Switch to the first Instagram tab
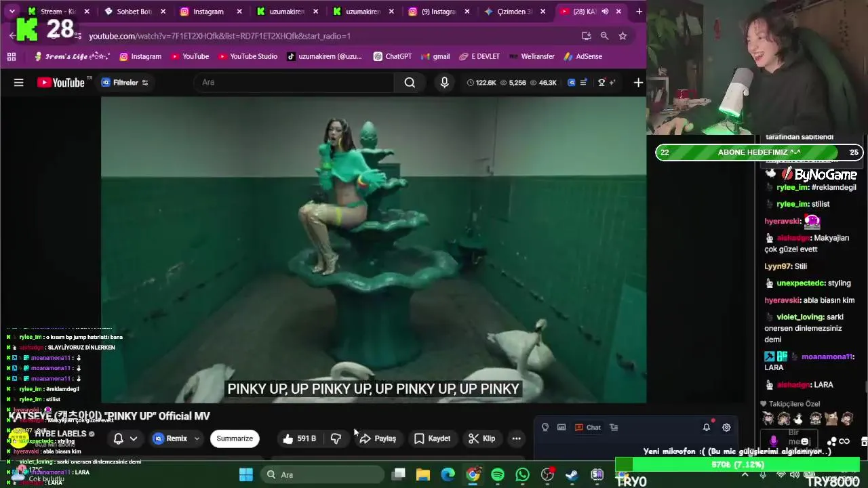868x488 pixels. 208,12
